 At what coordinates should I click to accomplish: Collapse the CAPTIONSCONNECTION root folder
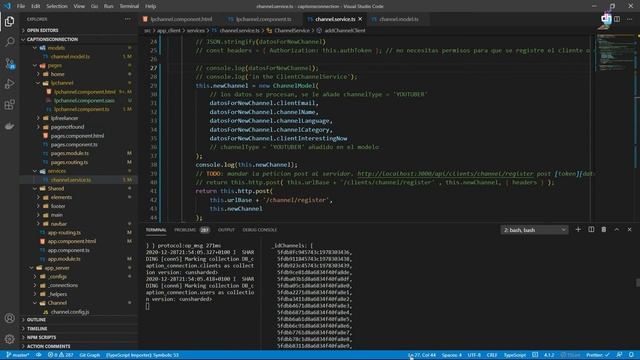[x=80, y=39]
